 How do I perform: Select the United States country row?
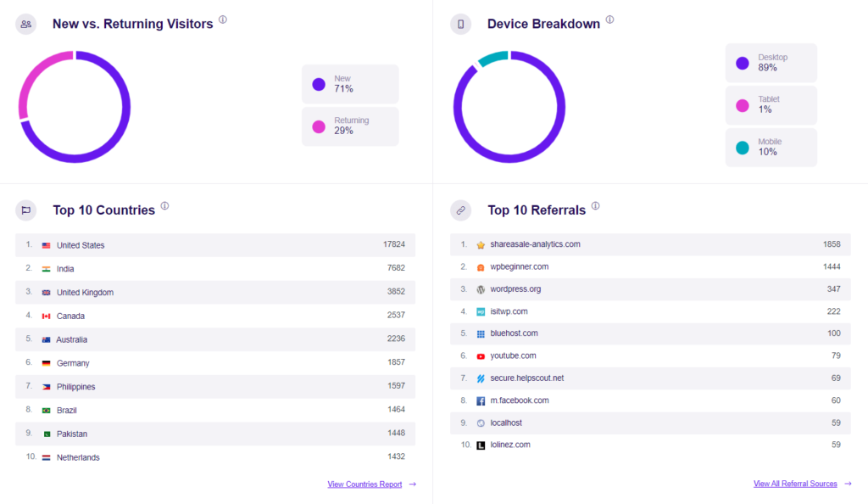[214, 245]
